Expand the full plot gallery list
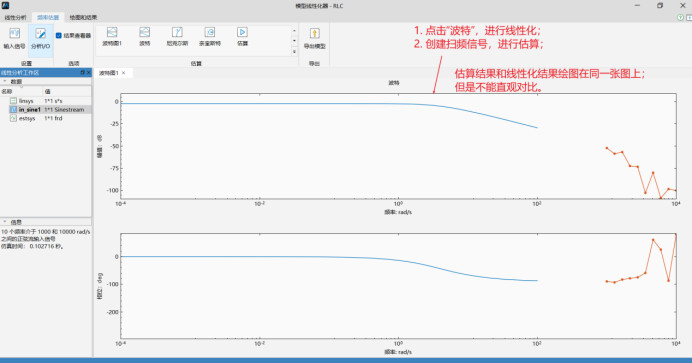This screenshot has height=363, width=692. 294,52
